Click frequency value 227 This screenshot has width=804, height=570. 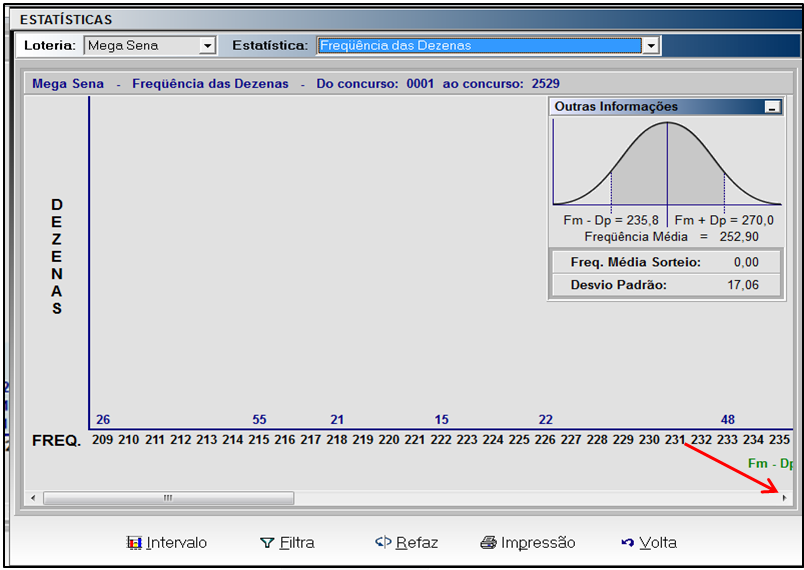(x=571, y=440)
